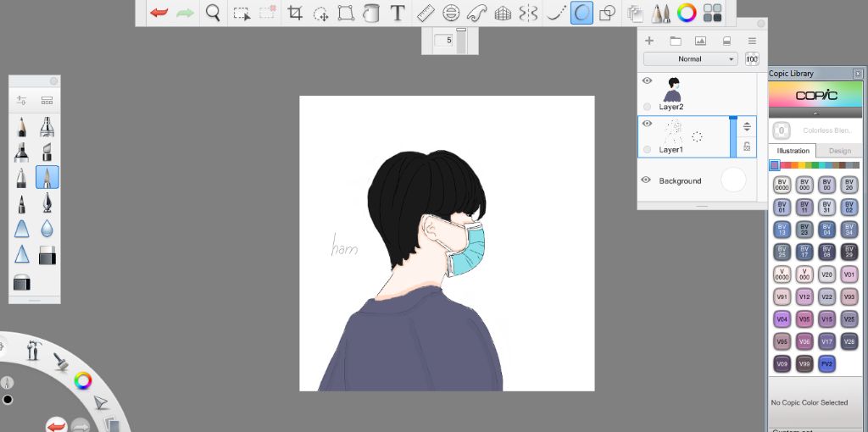Hide the Background layer eye icon

tap(645, 180)
